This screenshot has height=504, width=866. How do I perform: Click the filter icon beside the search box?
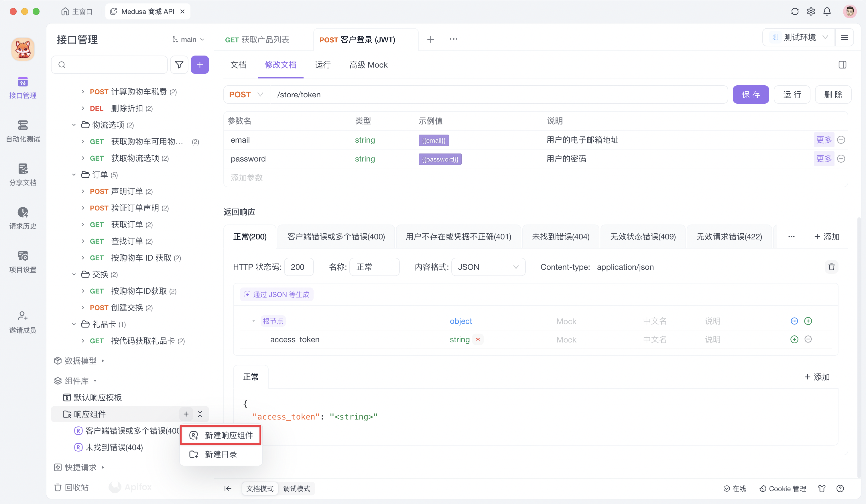click(179, 65)
